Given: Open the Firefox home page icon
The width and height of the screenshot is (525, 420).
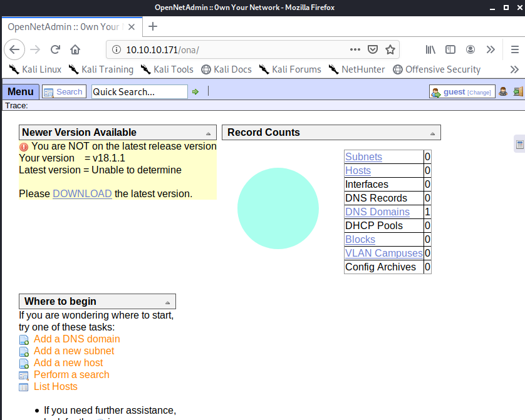Looking at the screenshot, I should [x=75, y=49].
